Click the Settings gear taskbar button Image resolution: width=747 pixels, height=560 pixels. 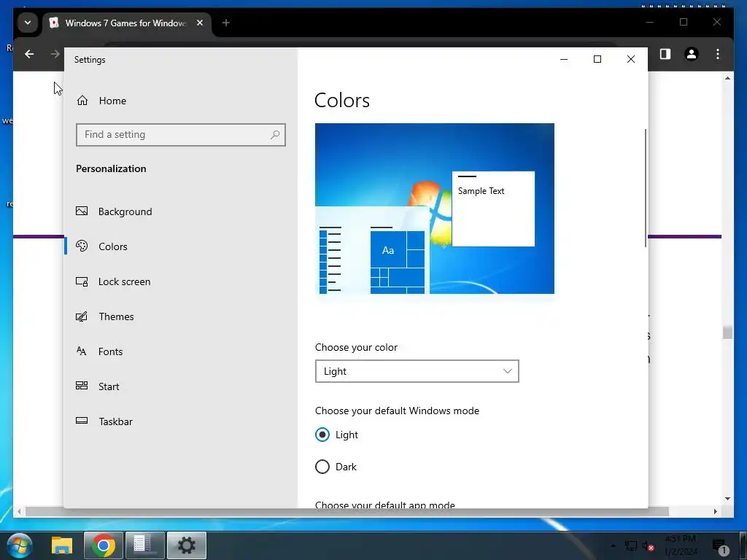186,545
